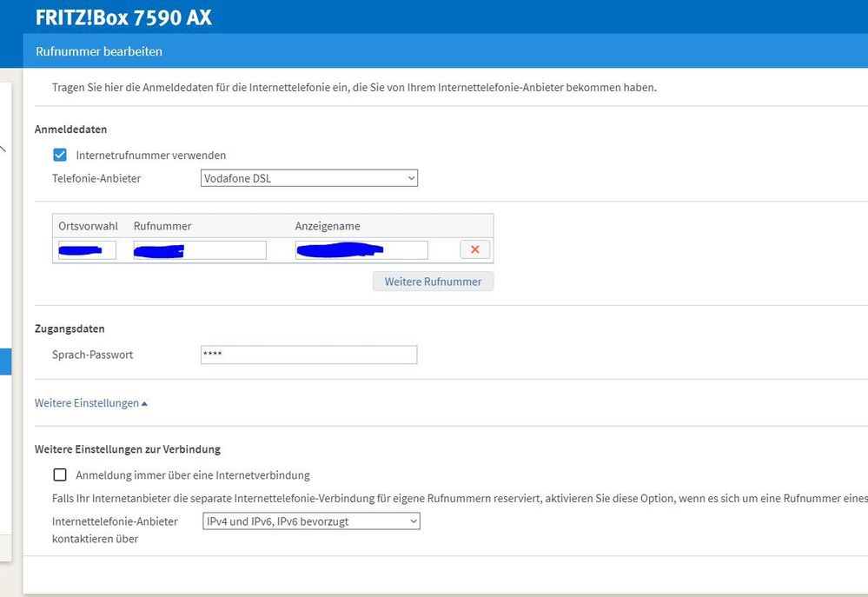Click the Zugangsdaten section heading
The width and height of the screenshot is (868, 597).
70,329
